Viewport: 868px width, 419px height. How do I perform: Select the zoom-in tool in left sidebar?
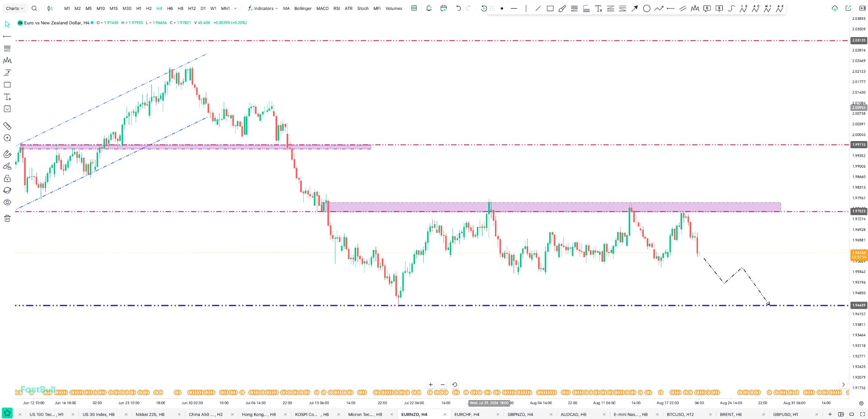pyautogui.click(x=7, y=138)
